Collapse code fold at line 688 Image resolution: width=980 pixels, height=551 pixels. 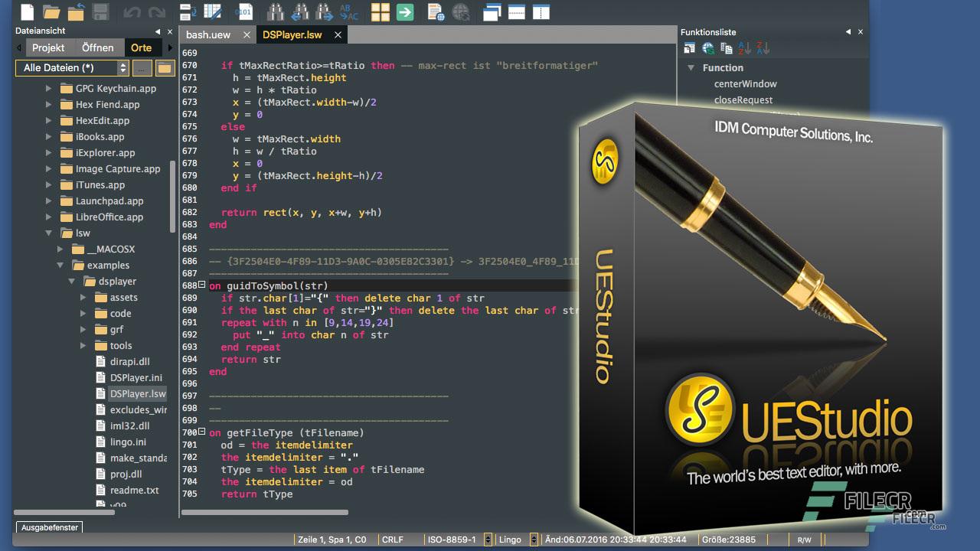tap(202, 285)
